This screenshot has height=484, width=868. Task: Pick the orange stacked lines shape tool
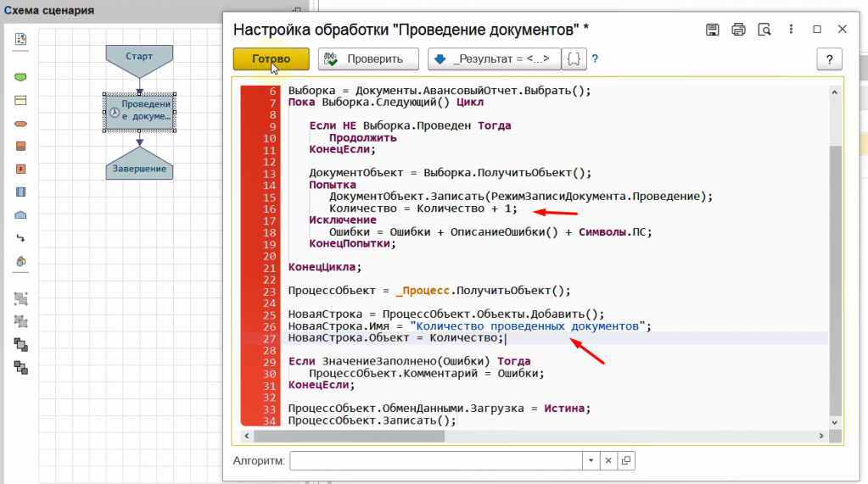20,147
